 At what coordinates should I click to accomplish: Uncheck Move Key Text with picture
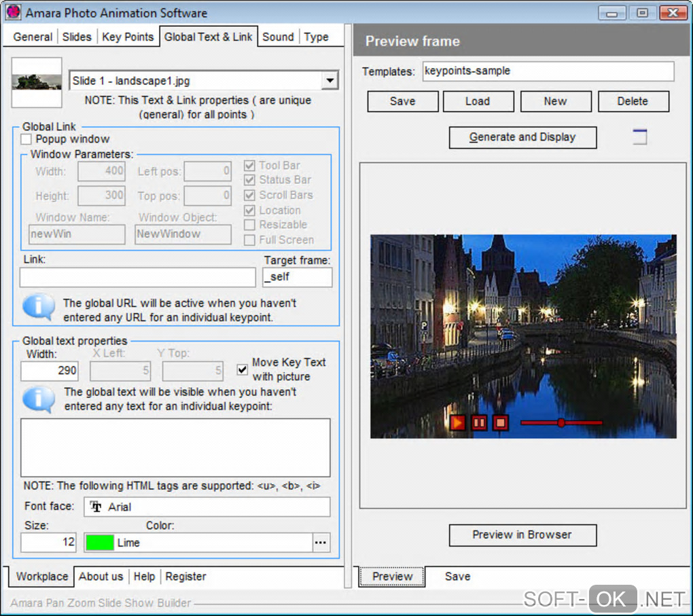(x=242, y=369)
